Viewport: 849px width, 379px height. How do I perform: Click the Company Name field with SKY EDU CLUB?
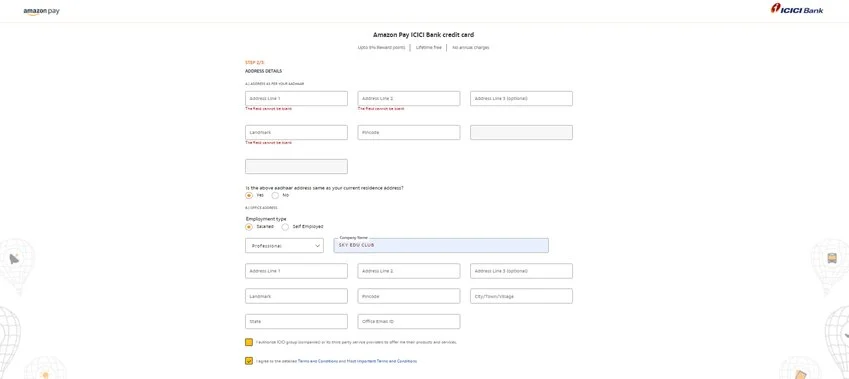click(441, 245)
